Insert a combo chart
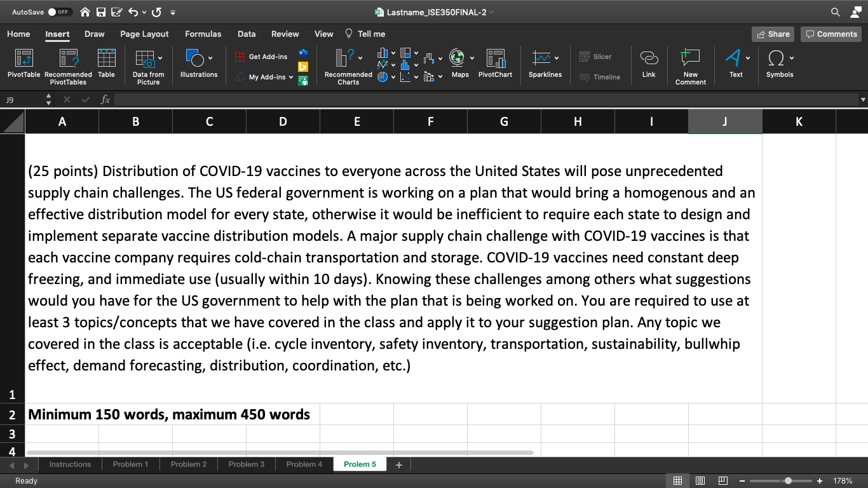Viewport: 868px width, 488px height. 429,77
